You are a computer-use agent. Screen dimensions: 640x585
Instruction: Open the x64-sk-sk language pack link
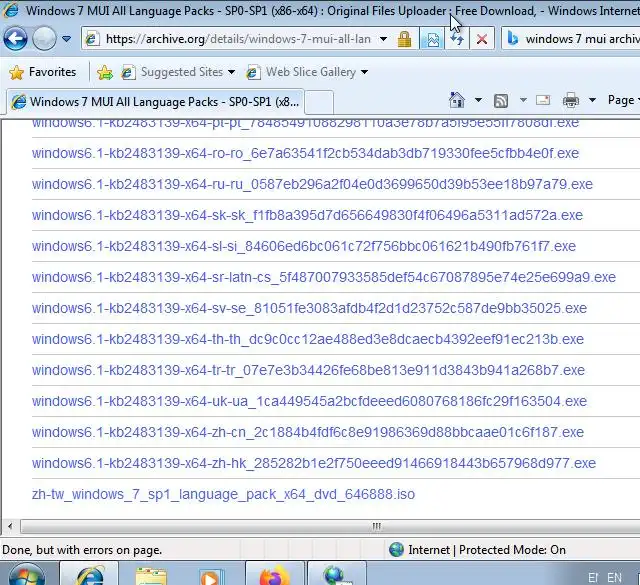click(307, 215)
